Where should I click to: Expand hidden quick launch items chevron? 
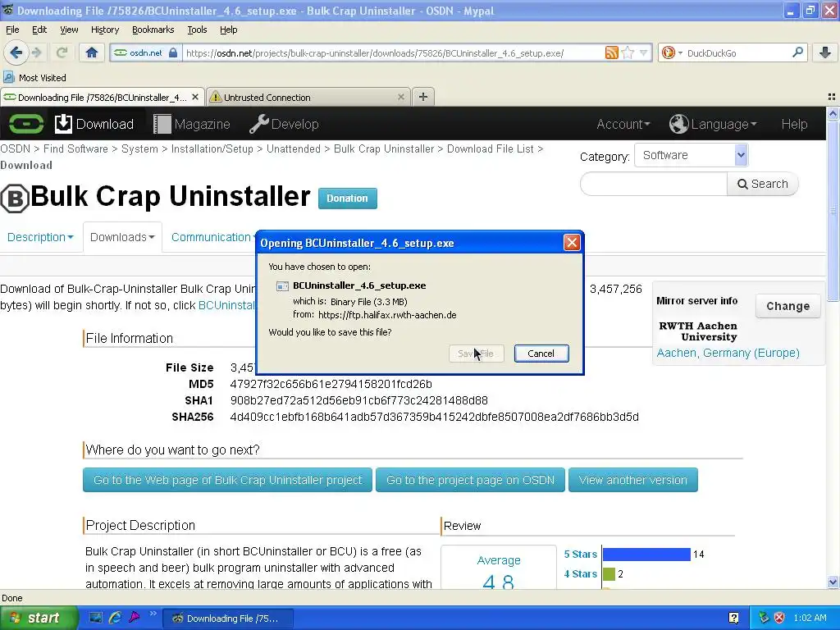tap(153, 614)
